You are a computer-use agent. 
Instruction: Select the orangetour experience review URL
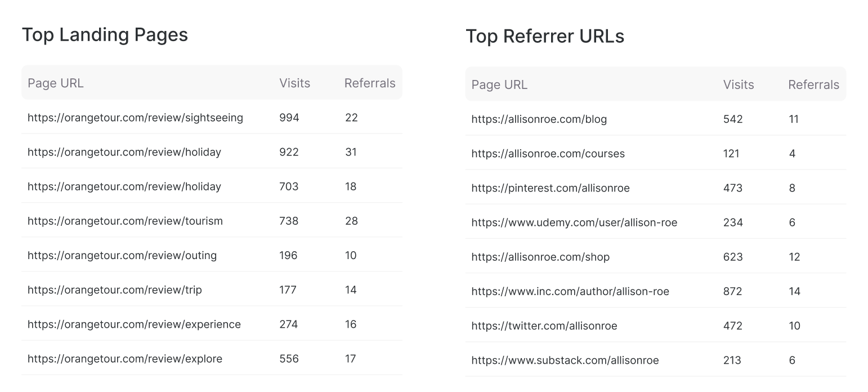click(x=134, y=324)
